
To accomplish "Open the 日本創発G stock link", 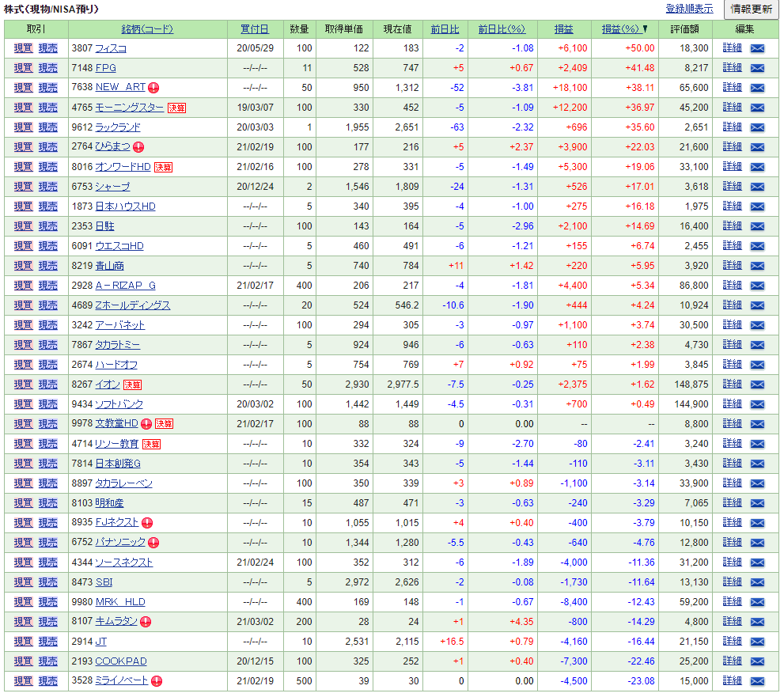I will point(118,464).
